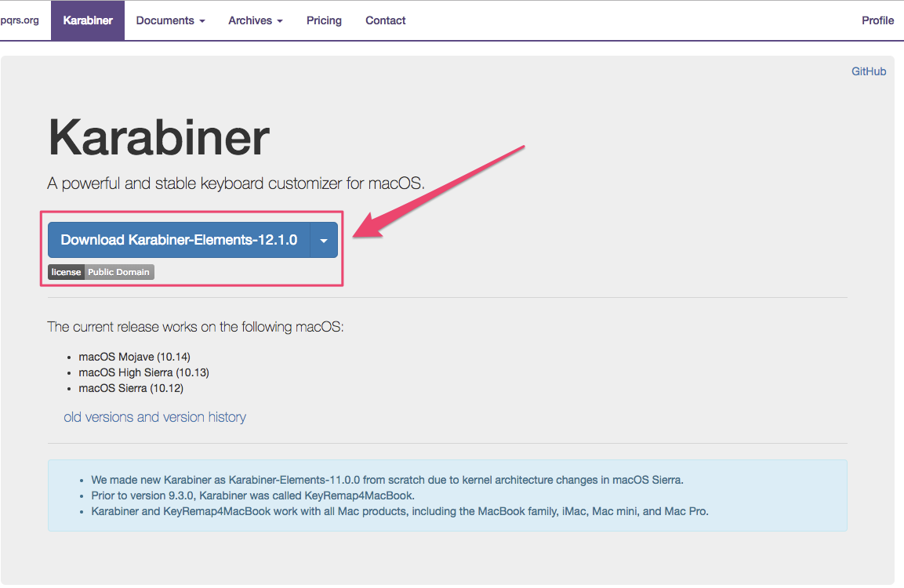Open old versions and version history
Viewport: 904px width, 588px height.
154,417
